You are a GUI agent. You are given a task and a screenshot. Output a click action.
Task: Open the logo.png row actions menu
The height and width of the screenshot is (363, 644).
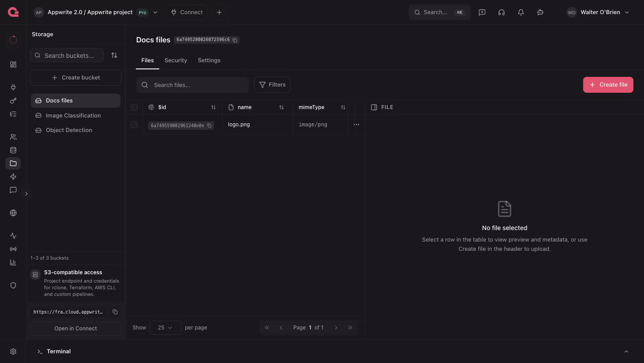coord(356,125)
